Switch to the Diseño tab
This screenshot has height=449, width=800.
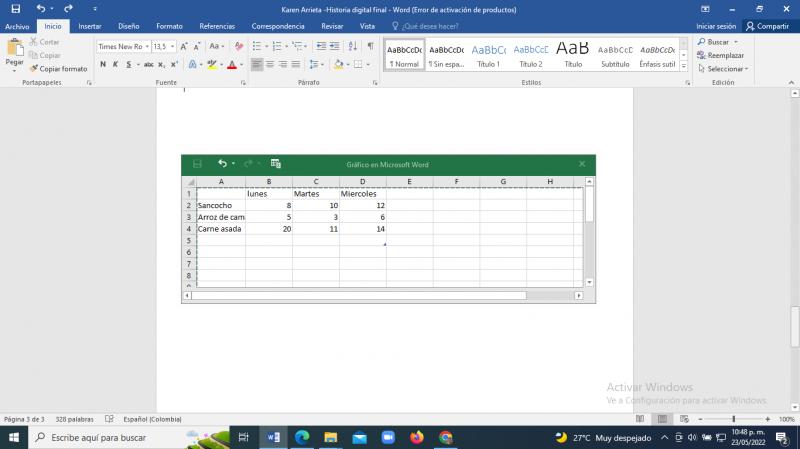[x=129, y=26]
